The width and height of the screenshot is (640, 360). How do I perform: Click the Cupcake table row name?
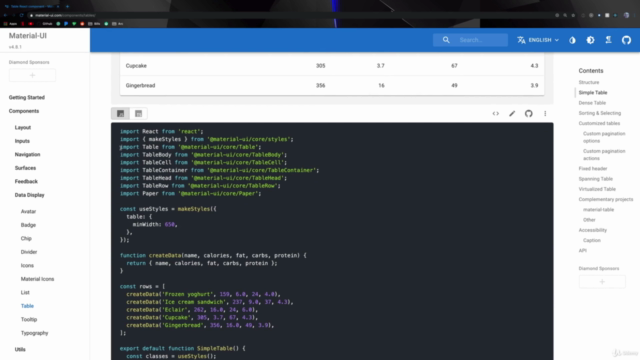tap(136, 66)
